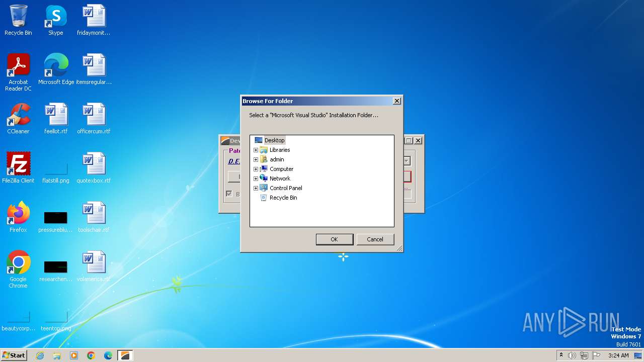
Task: Expand the Computer tree node
Action: pos(256,169)
